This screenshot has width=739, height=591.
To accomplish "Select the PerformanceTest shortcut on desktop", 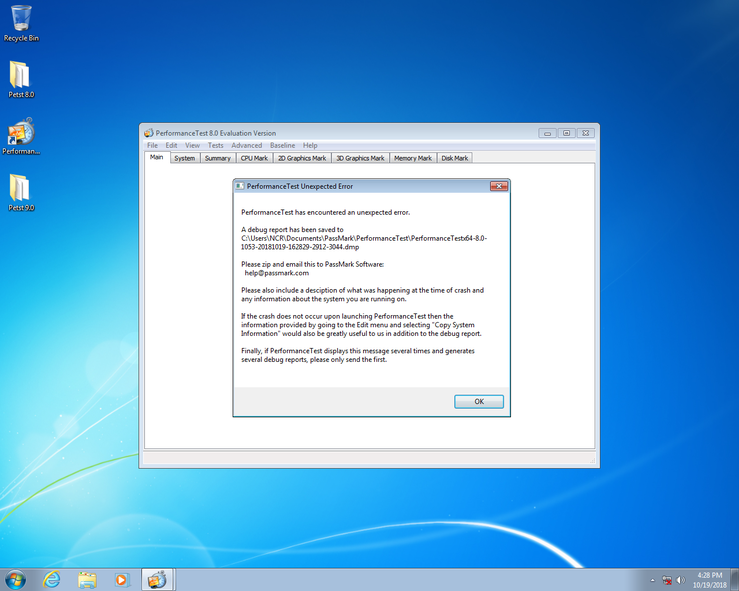I will tap(21, 136).
